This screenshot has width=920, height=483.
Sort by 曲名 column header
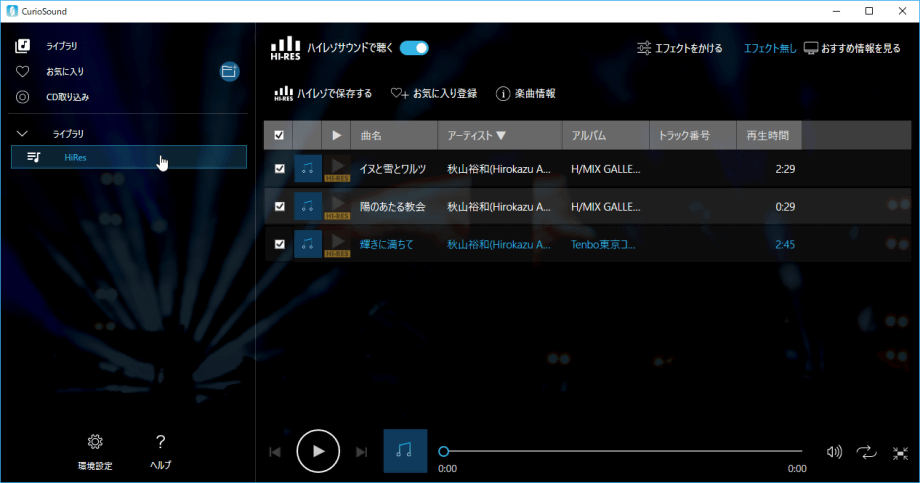tap(394, 136)
